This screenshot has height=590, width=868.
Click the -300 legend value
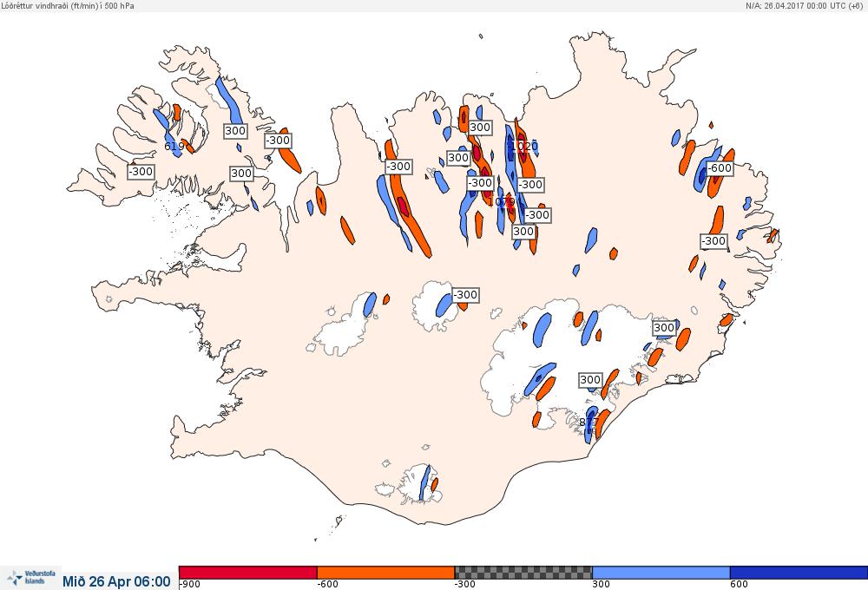coord(465,584)
